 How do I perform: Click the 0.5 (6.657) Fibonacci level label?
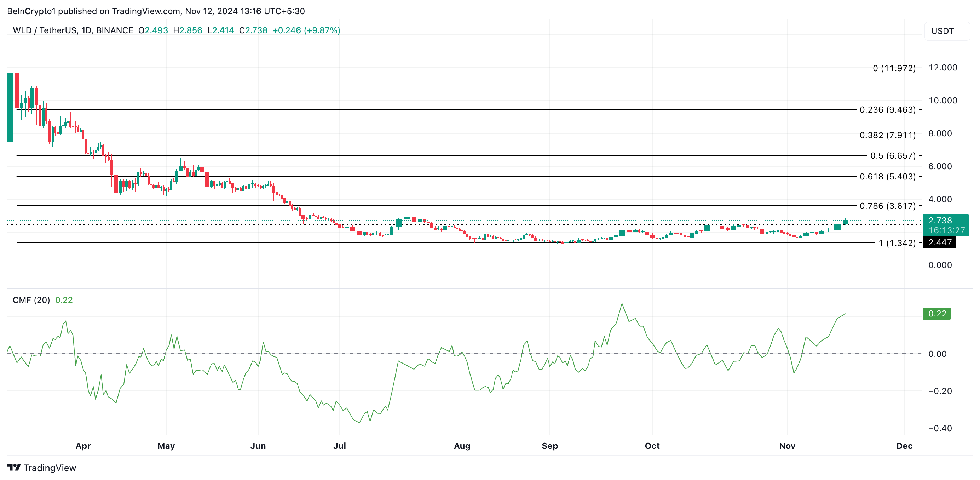pyautogui.click(x=893, y=156)
